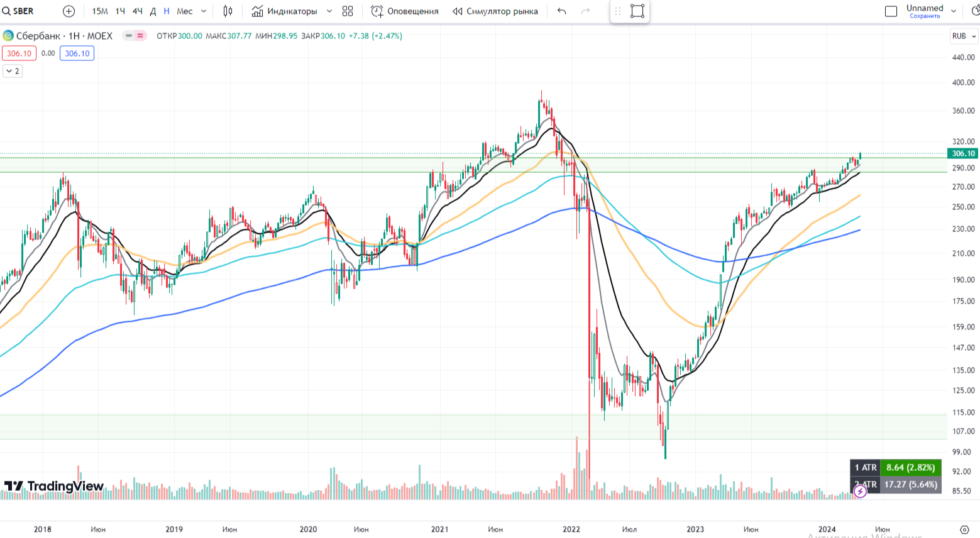Click the +7.38 (+2.47%) change value
Viewport: 980px width, 538px height.
click(x=375, y=36)
